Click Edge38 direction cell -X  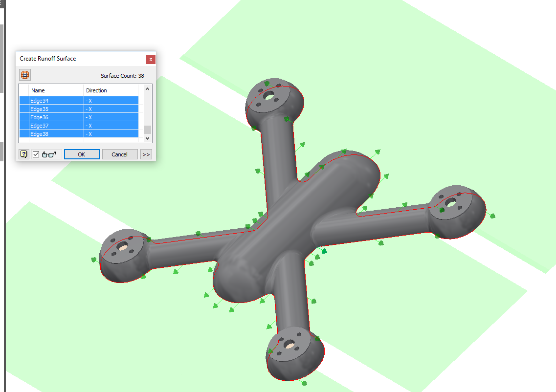111,133
